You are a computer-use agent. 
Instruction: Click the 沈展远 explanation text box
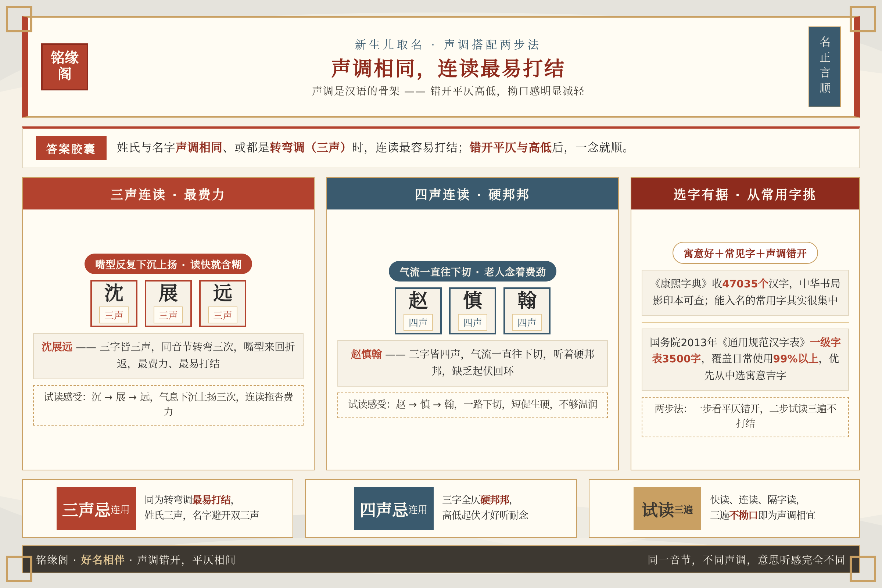(x=168, y=356)
